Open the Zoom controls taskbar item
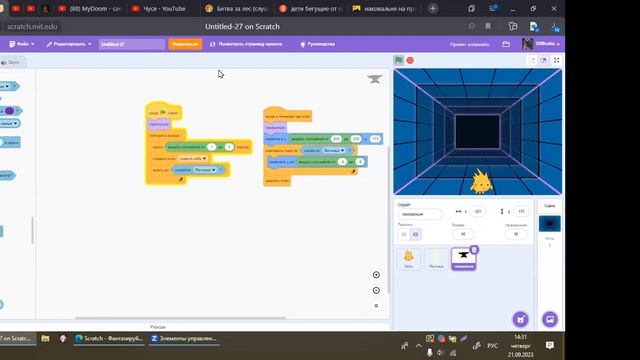 click(x=184, y=338)
